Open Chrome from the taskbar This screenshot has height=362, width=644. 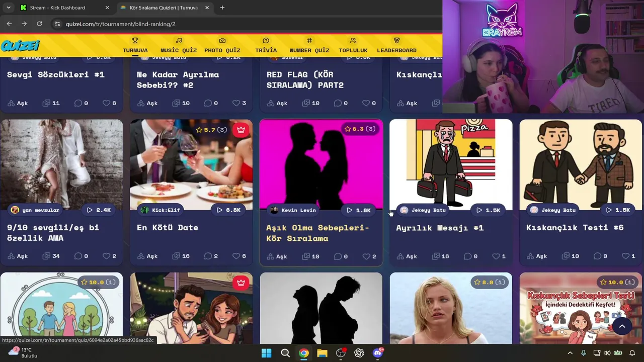click(x=303, y=353)
